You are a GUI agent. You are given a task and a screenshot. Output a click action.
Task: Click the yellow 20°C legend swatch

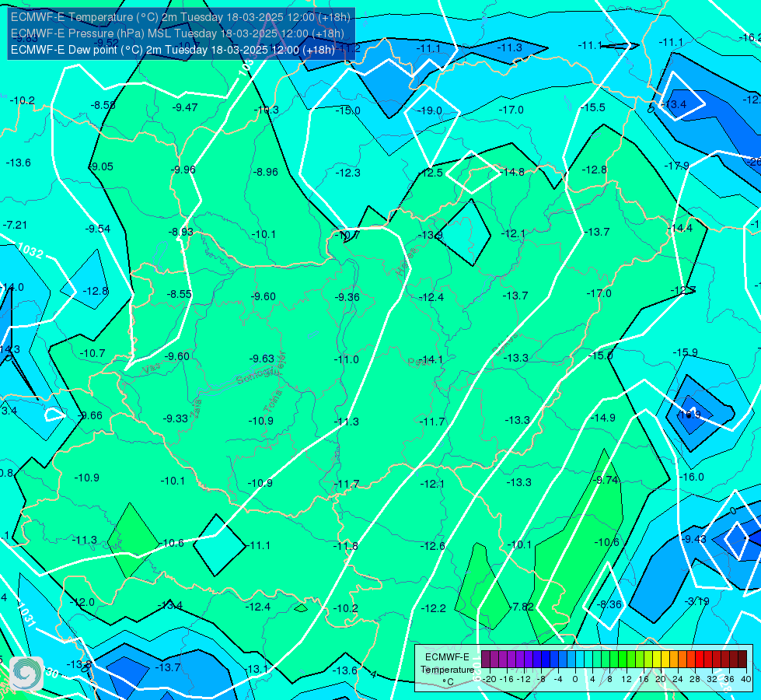pyautogui.click(x=657, y=660)
